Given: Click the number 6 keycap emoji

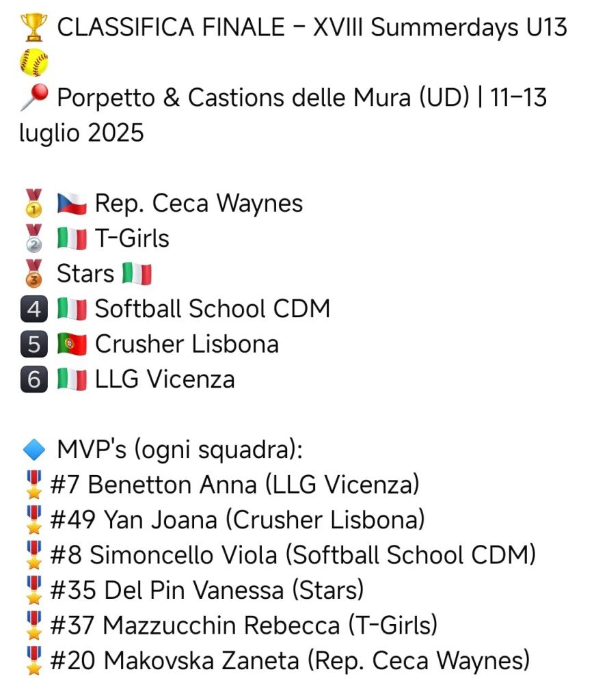Looking at the screenshot, I should [33, 379].
